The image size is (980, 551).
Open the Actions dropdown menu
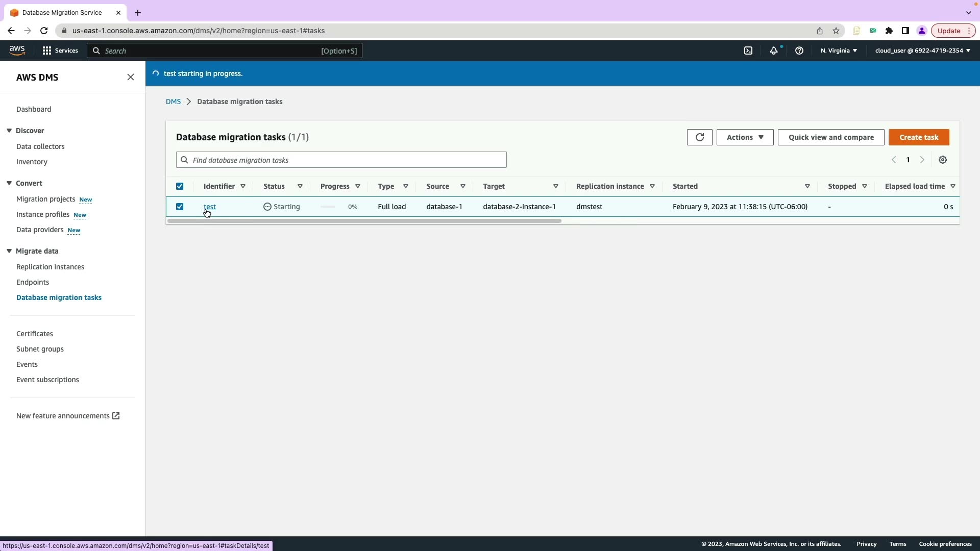click(745, 137)
